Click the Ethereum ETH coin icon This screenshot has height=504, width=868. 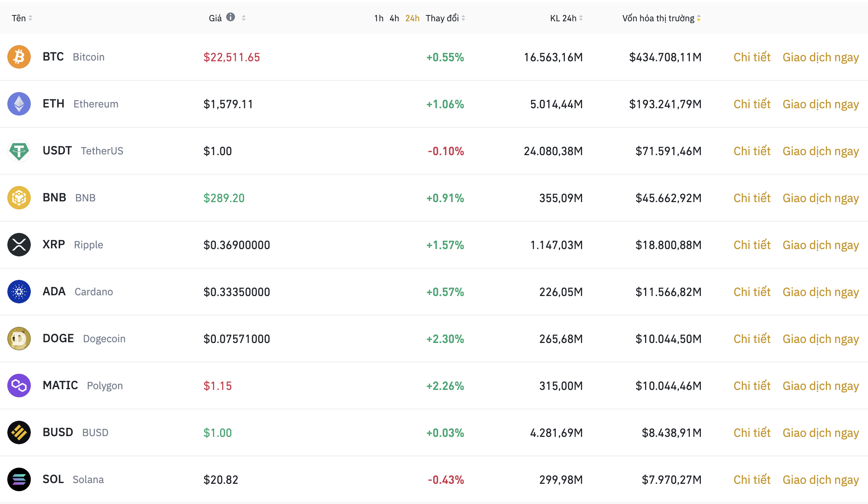[x=19, y=104]
